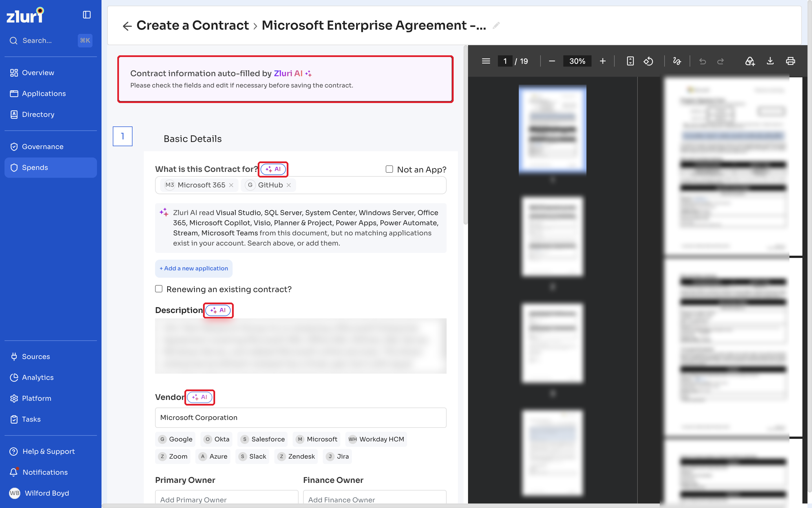The image size is (812, 508).
Task: Zoom in the PDF with plus icon
Action: [603, 61]
